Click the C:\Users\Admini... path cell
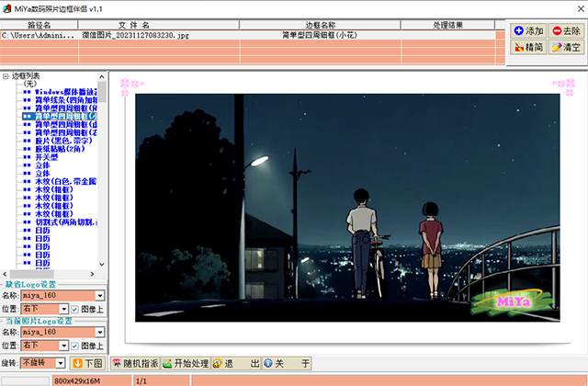588x386 pixels. point(38,35)
